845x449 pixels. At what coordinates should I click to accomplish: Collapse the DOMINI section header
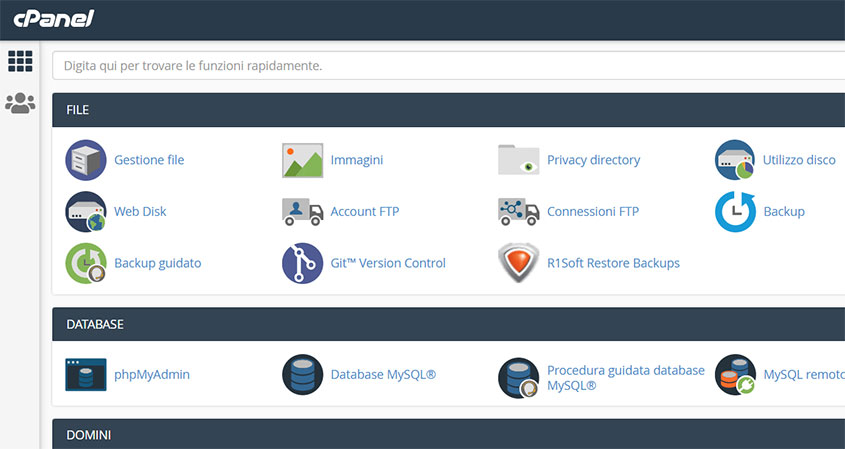coord(448,434)
